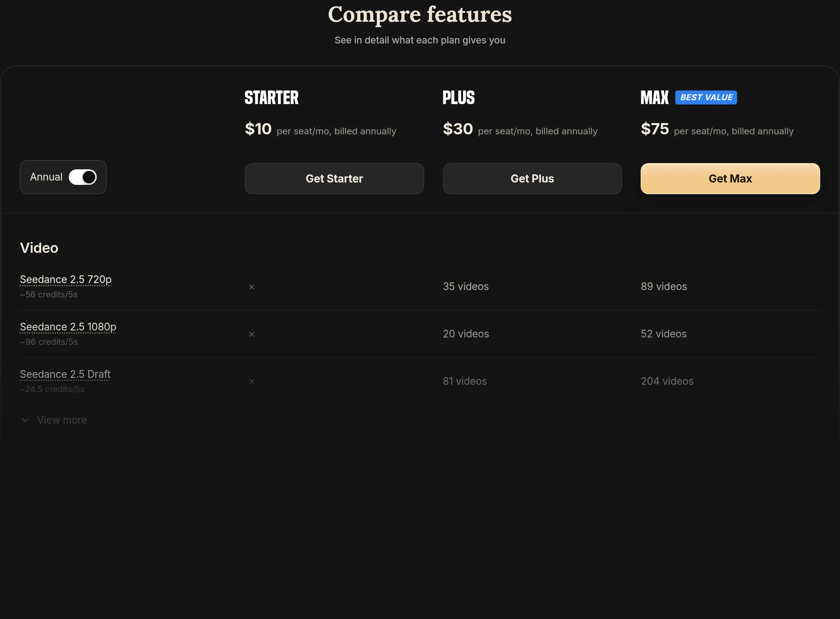
Task: Select the PLUS plan heading
Action: (x=458, y=97)
